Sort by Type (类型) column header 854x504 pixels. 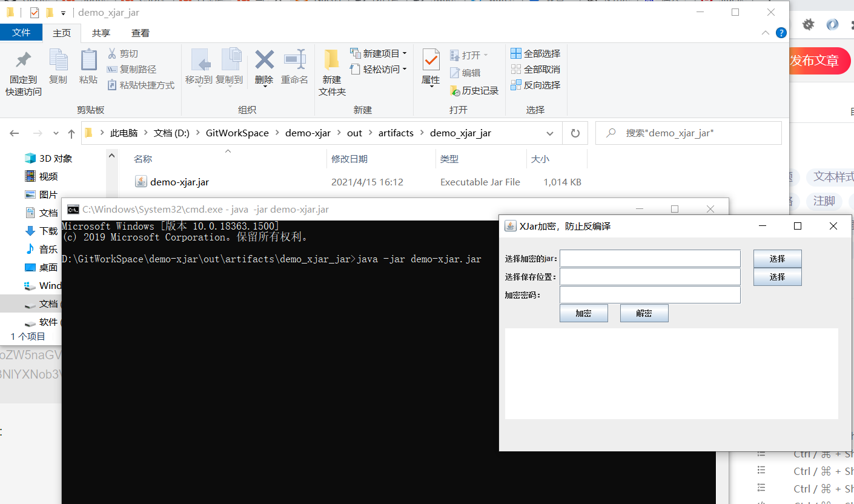(449, 159)
